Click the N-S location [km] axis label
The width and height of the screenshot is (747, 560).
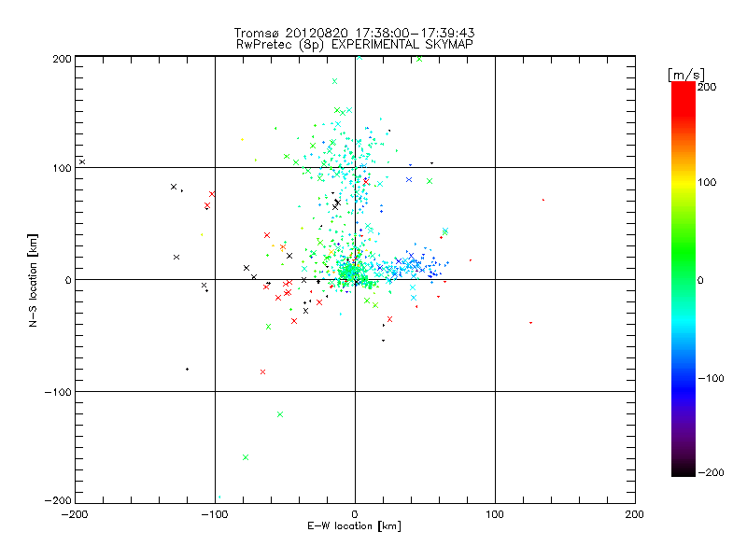click(x=33, y=280)
